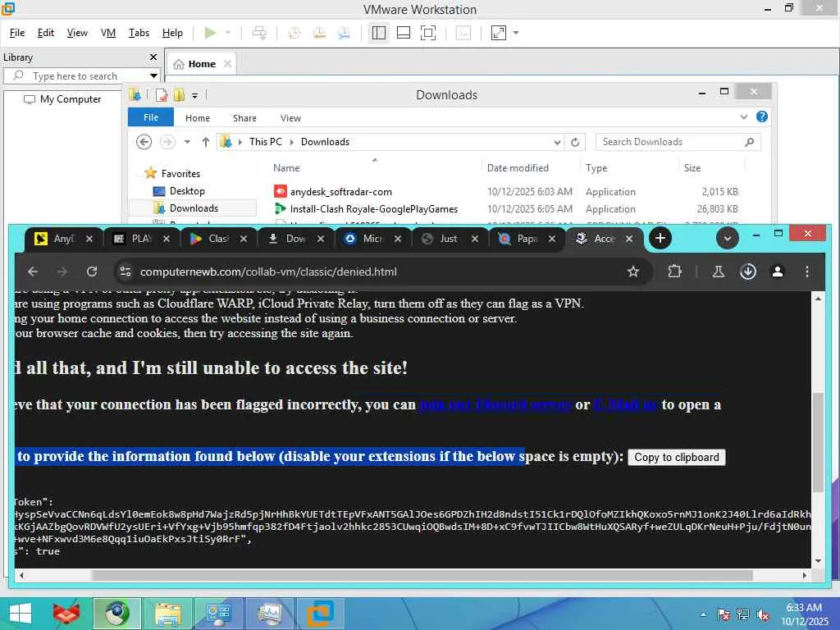Viewport: 840px width, 630px height.
Task: Select My Computer in the Library tree
Action: coord(71,99)
